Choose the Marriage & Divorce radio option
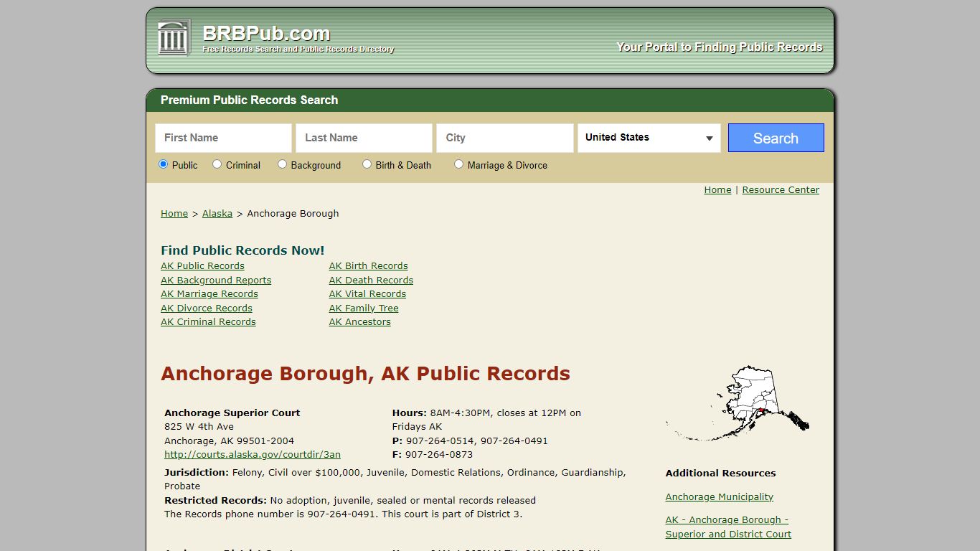 point(458,164)
